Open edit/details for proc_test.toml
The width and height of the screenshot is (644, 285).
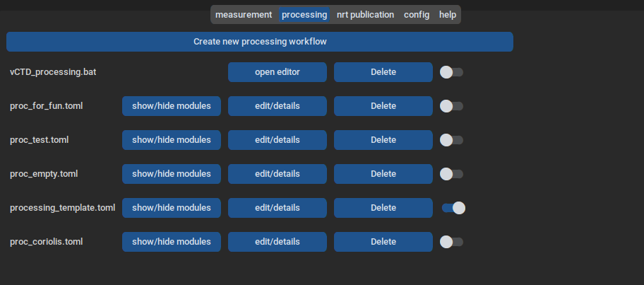coord(277,140)
